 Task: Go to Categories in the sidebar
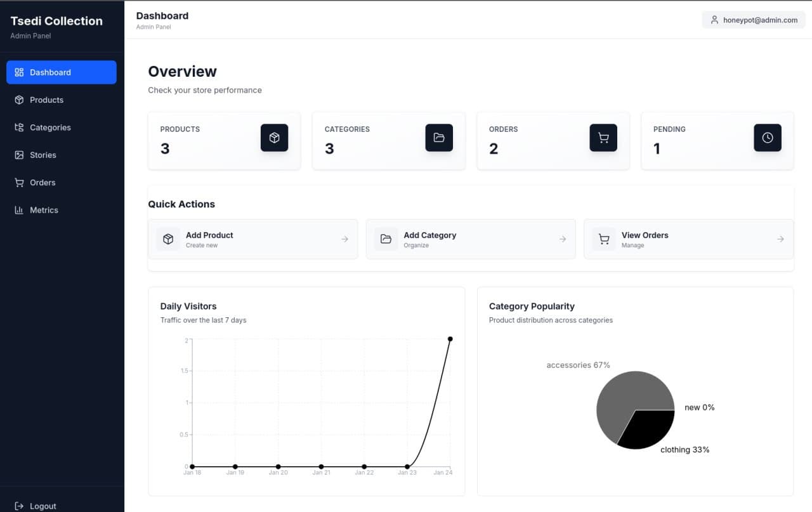pos(50,128)
